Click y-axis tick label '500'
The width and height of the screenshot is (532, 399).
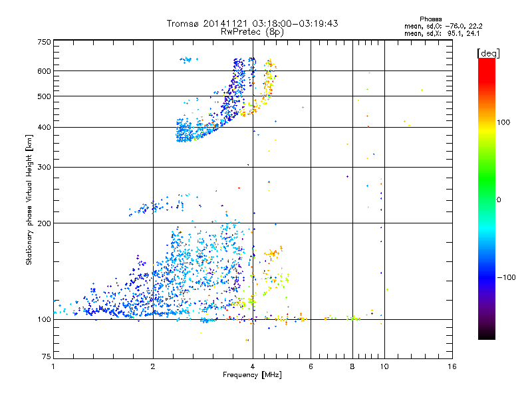[45, 96]
